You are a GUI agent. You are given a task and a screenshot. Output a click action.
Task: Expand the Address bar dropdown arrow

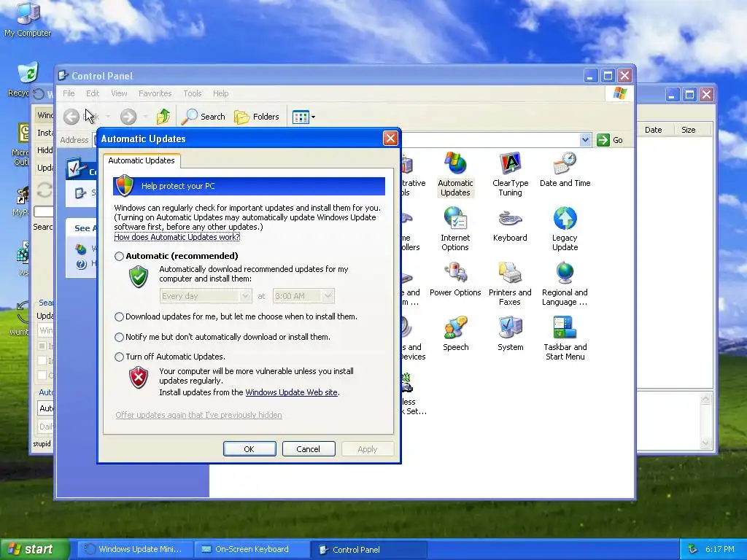[x=585, y=140]
